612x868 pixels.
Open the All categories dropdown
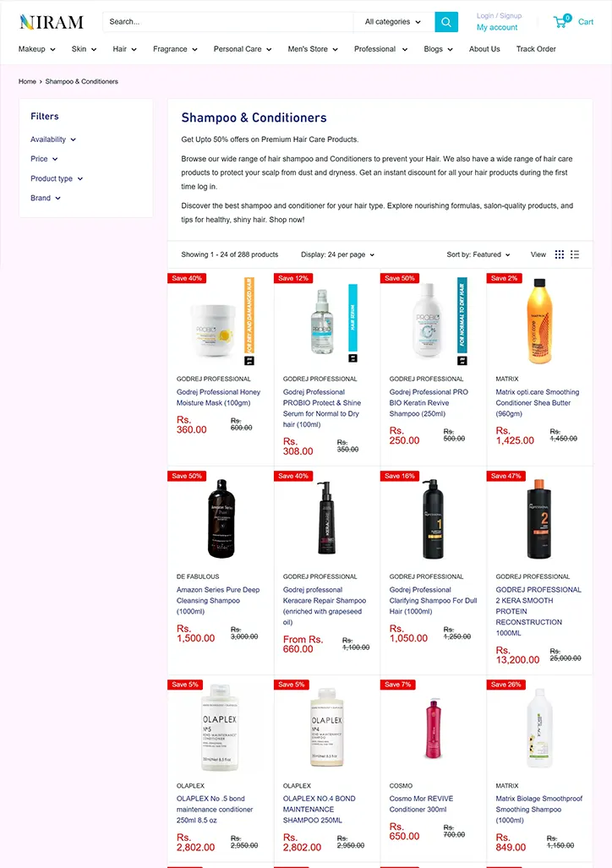[393, 22]
